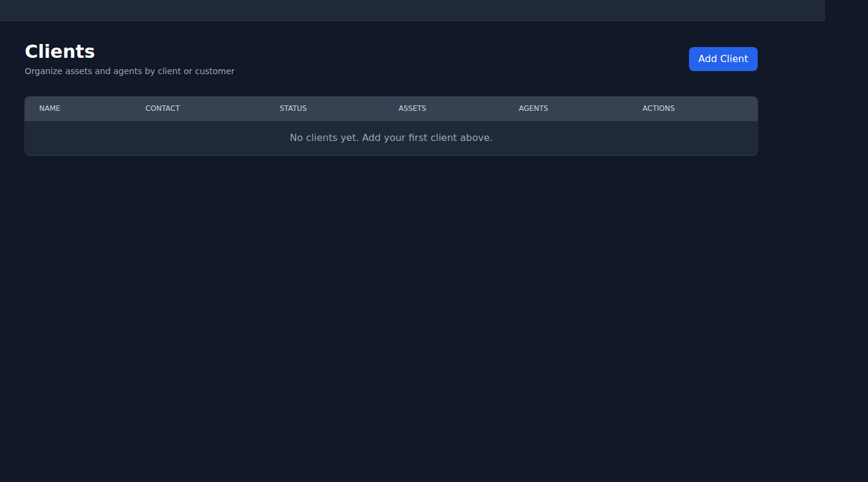Click the dark strip along right edge
Viewport: 868px width, 482px height.
pyautogui.click(x=846, y=241)
